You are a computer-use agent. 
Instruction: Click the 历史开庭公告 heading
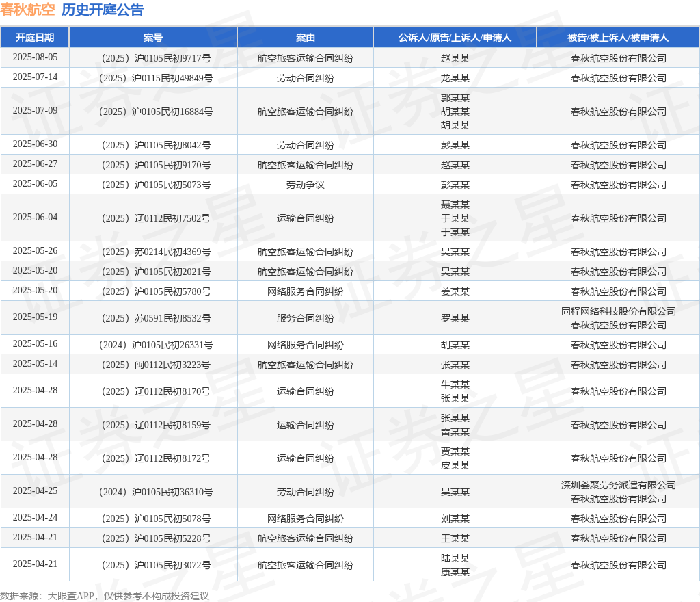(x=103, y=10)
